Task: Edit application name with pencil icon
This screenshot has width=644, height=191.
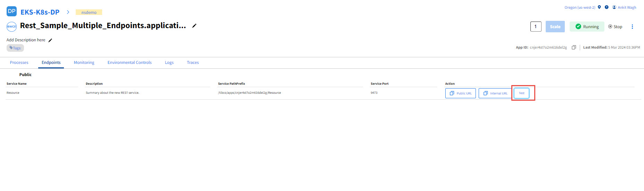Action: 195,26
